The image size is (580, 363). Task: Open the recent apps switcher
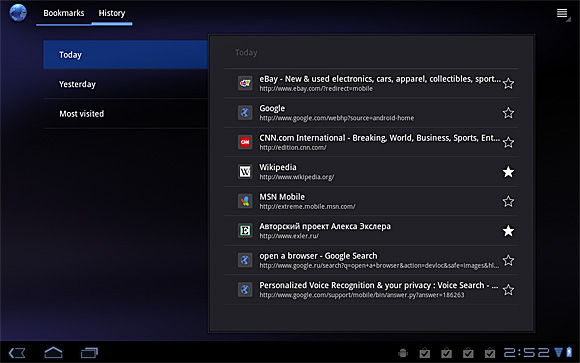pyautogui.click(x=89, y=353)
